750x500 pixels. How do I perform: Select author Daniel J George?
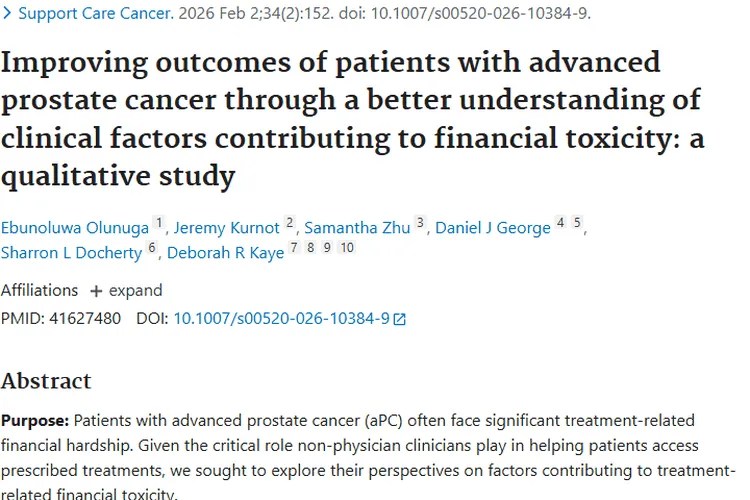tap(492, 228)
